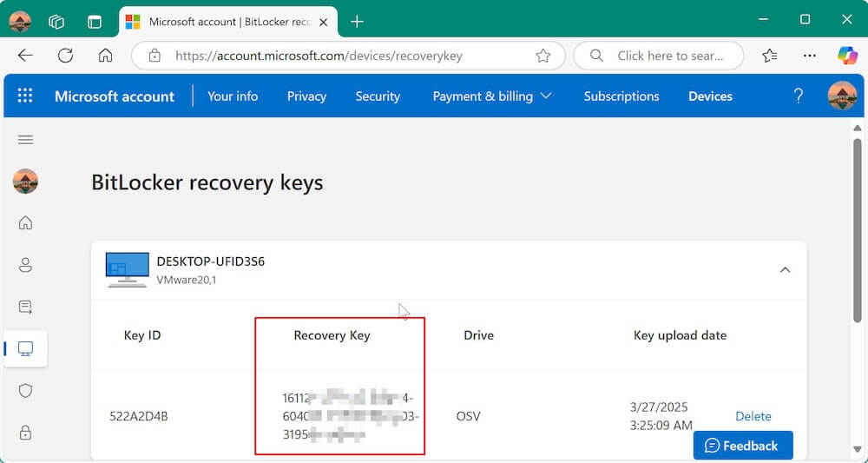Screen dimensions: 868x463
Task: Click the Key ID column header
Action: point(142,335)
